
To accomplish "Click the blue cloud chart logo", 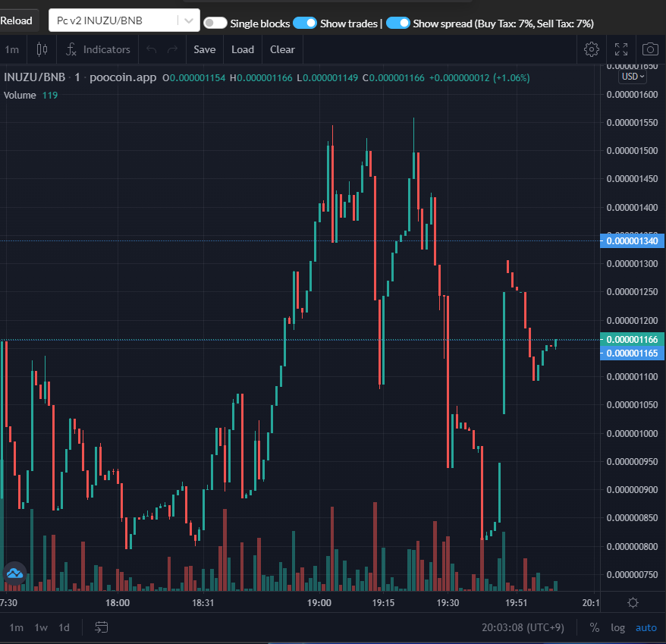I will tap(15, 573).
